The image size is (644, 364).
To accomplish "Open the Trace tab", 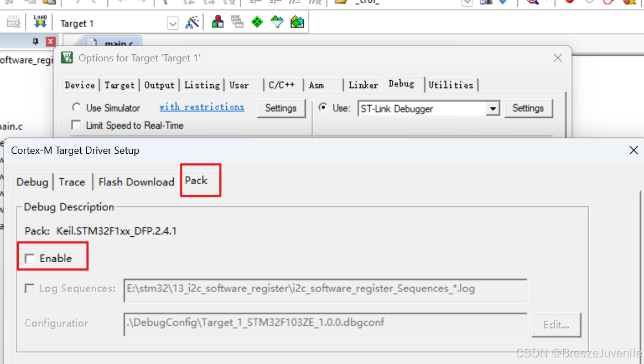I will [x=72, y=182].
